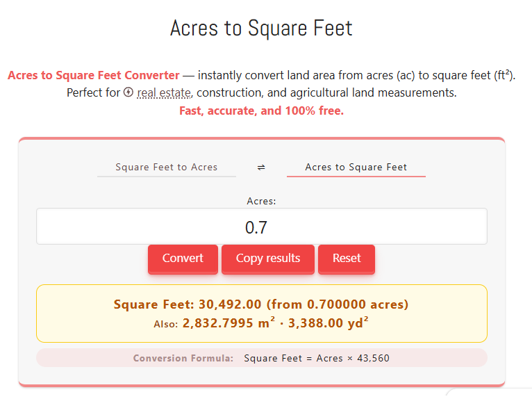Open the real estate link
The image size is (532, 399).
click(x=164, y=92)
